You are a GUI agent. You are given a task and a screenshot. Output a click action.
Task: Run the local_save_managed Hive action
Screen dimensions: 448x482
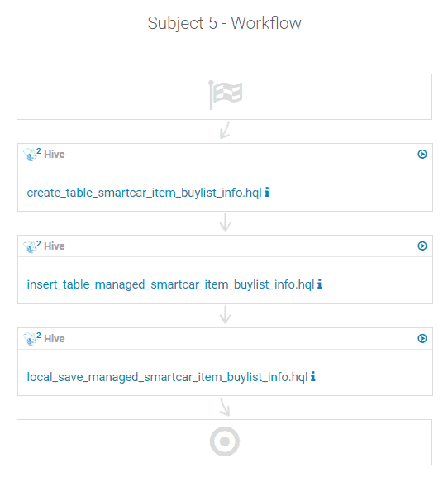click(422, 338)
